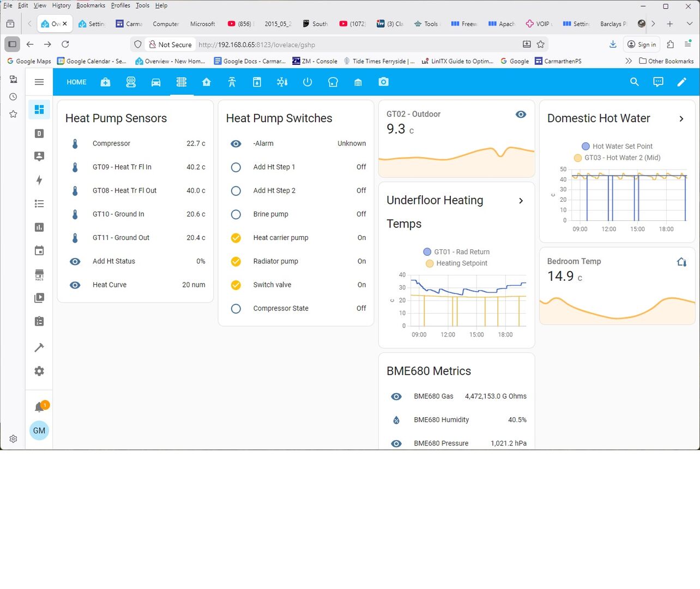This screenshot has width=700, height=589.
Task: Open the Google Maps bookmark
Action: point(29,61)
